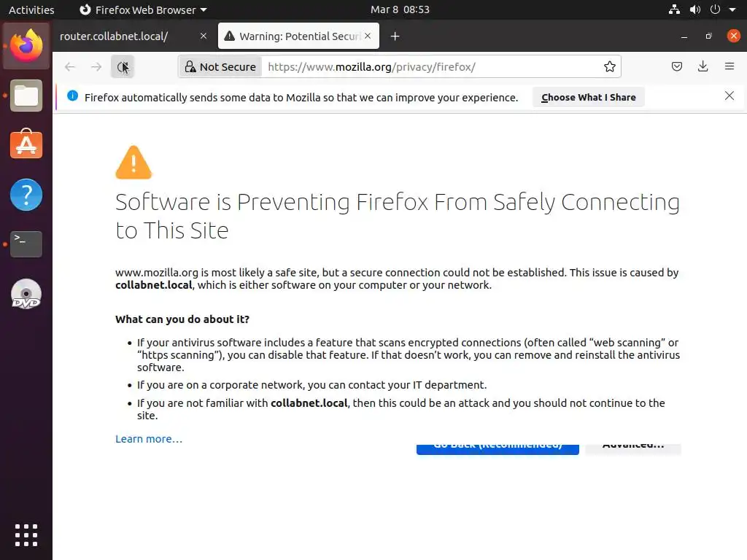The height and width of the screenshot is (560, 747).
Task: Close the Warning: Potential Security tab
Action: click(368, 36)
